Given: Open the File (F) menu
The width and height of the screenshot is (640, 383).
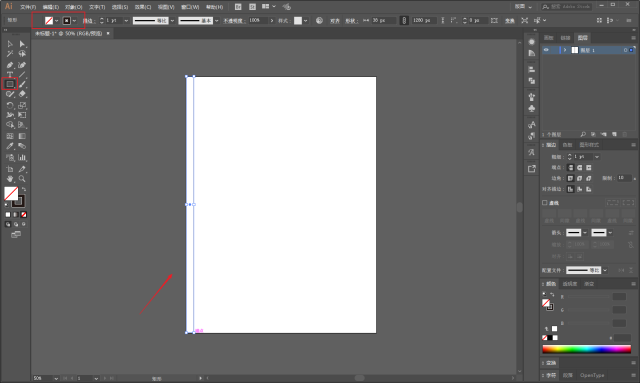Looking at the screenshot, I should point(28,7).
